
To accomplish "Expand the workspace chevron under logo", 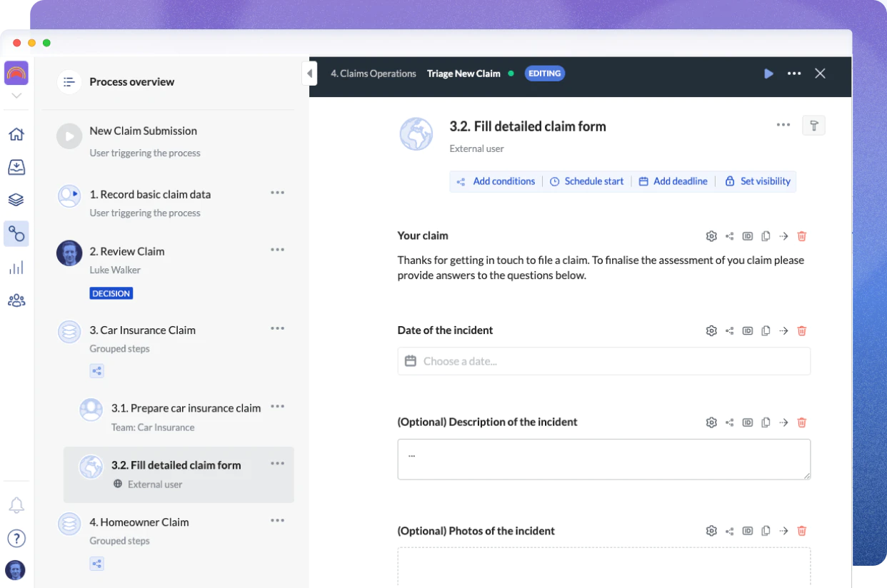I will click(16, 96).
